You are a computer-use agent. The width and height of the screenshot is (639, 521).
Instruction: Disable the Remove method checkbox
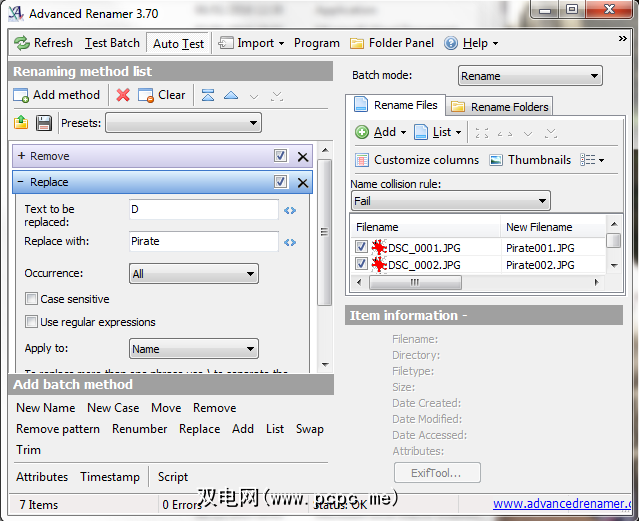point(280,156)
